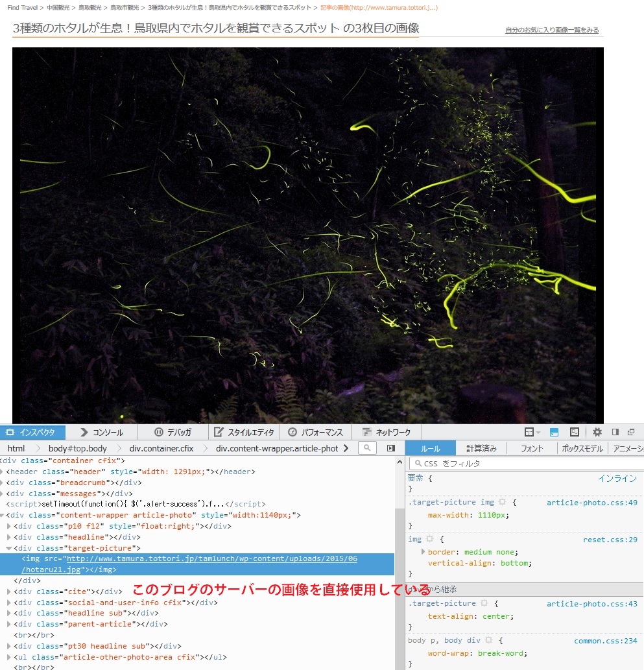The image size is (644, 670).
Task: Expand the div class messages node
Action: [2, 494]
